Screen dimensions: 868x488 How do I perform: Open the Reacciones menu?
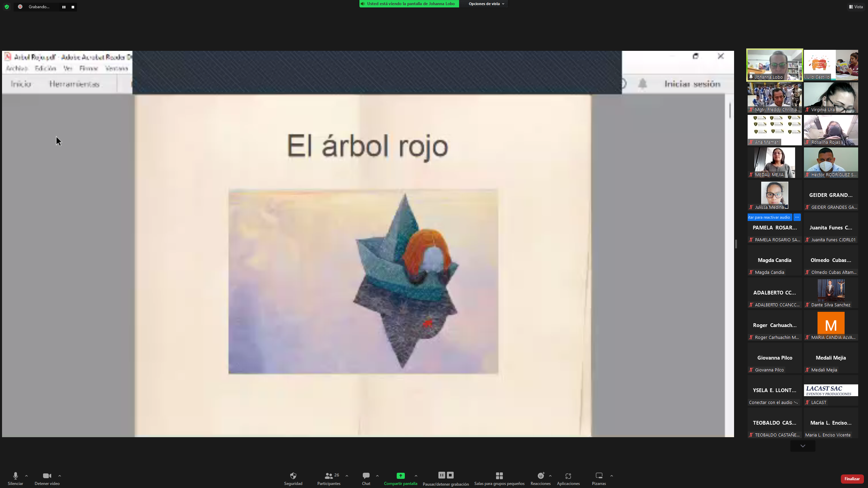pos(540,479)
